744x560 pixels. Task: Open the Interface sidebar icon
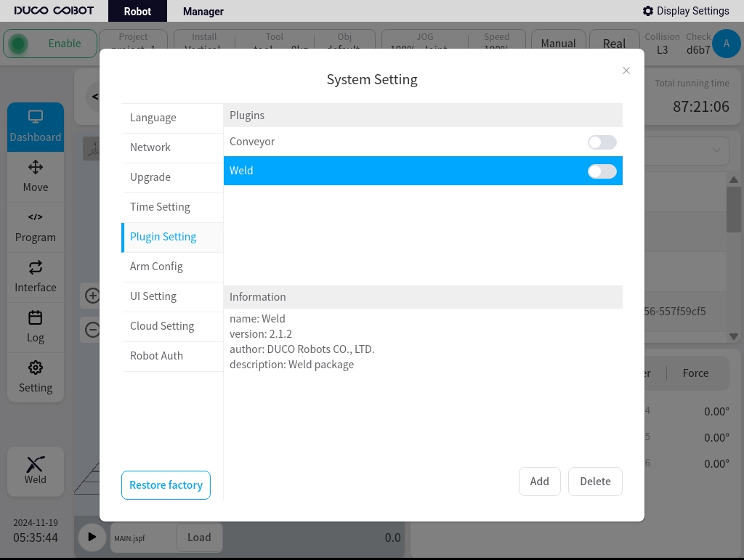coord(36,267)
